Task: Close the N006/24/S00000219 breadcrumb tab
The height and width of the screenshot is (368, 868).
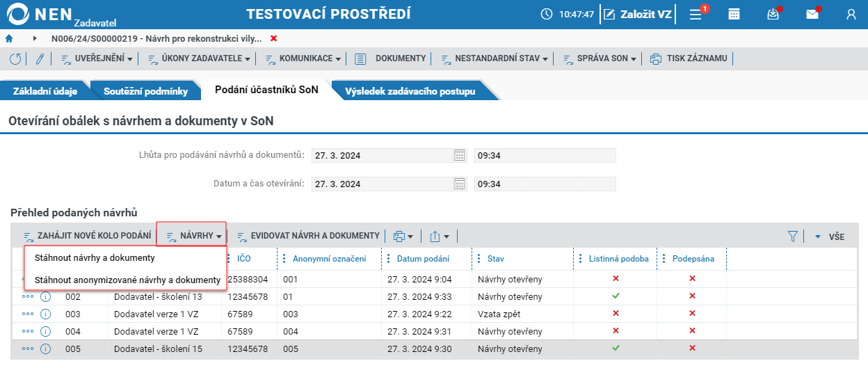Action: 273,38
